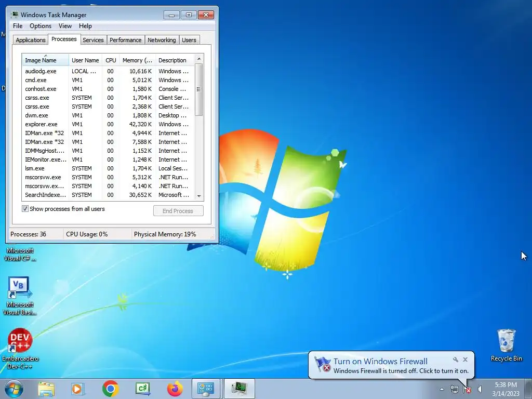Open the firewall notification options wrench
532x399 pixels.
pyautogui.click(x=455, y=360)
